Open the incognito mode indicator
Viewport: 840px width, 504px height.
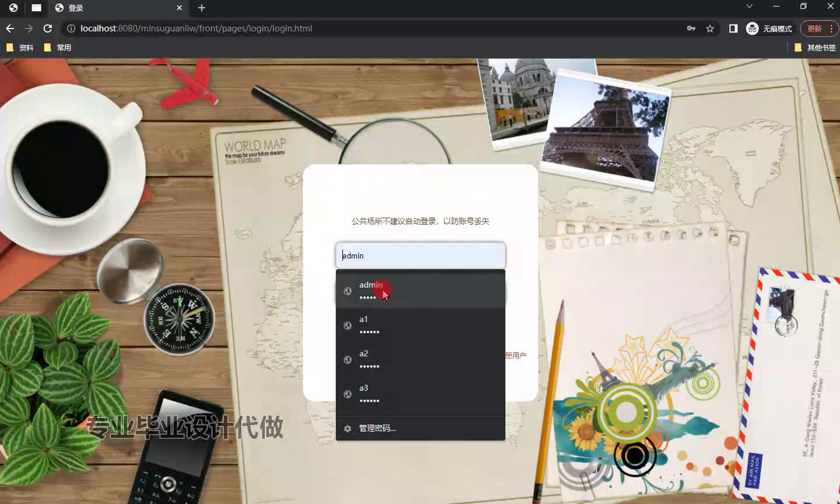(x=769, y=28)
